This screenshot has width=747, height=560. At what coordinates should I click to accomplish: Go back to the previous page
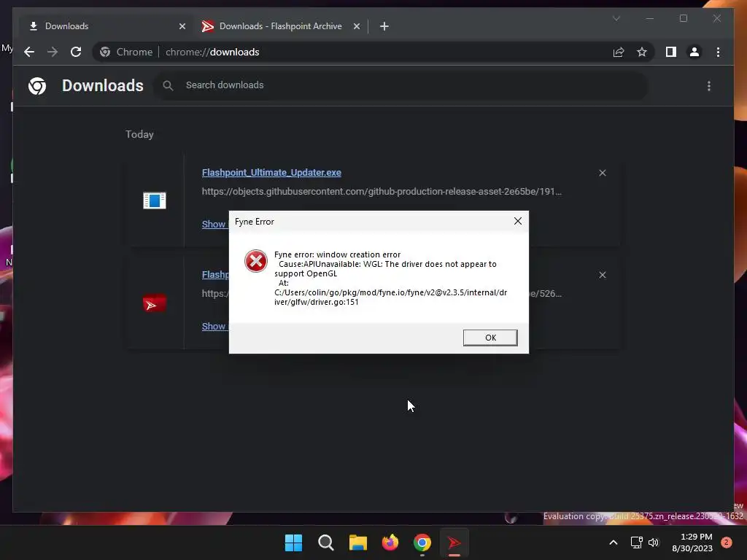pyautogui.click(x=29, y=52)
